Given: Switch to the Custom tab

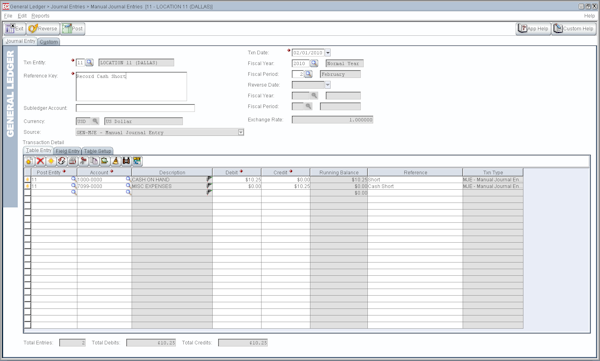Looking at the screenshot, I should pyautogui.click(x=49, y=42).
